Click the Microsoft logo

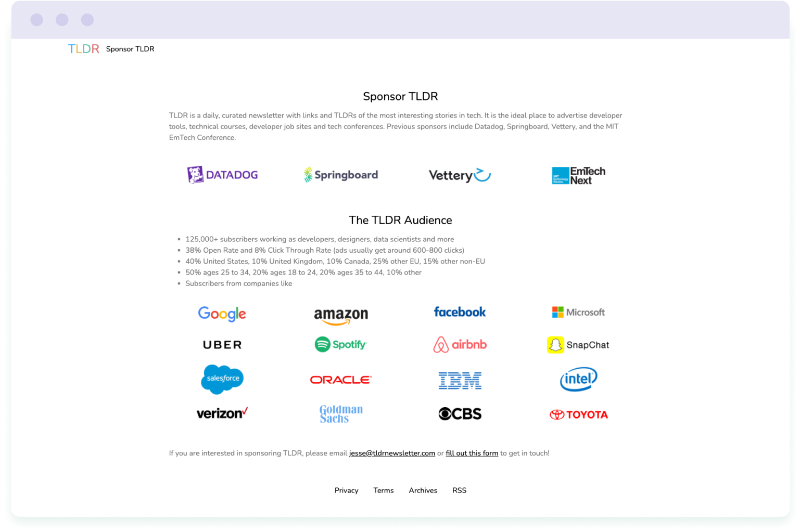click(x=578, y=312)
